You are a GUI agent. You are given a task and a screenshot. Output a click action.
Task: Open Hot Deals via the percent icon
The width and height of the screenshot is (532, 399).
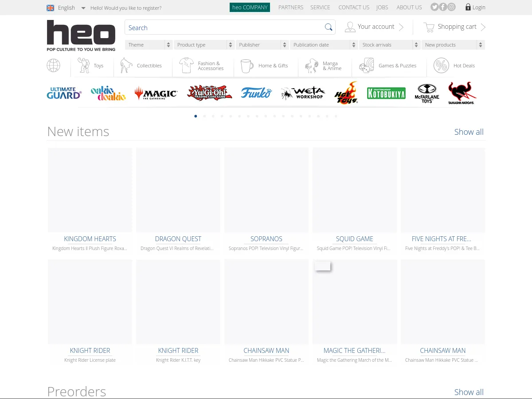pyautogui.click(x=441, y=65)
